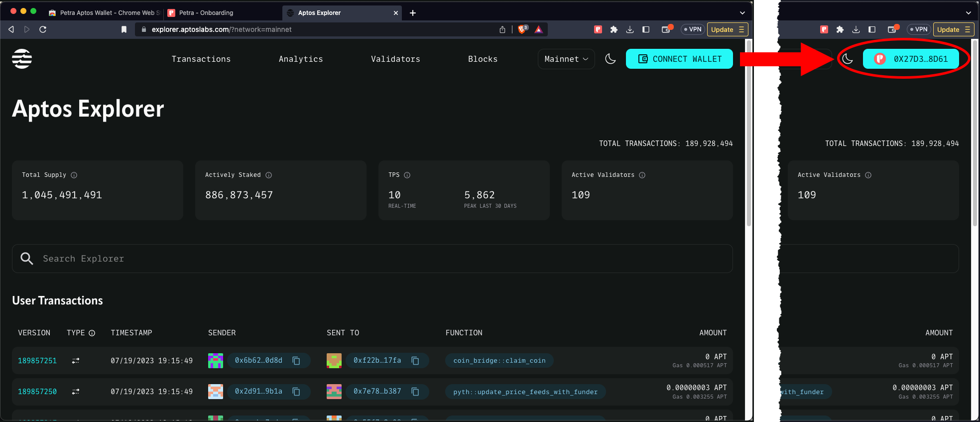Open the Validators nav item

pyautogui.click(x=395, y=59)
